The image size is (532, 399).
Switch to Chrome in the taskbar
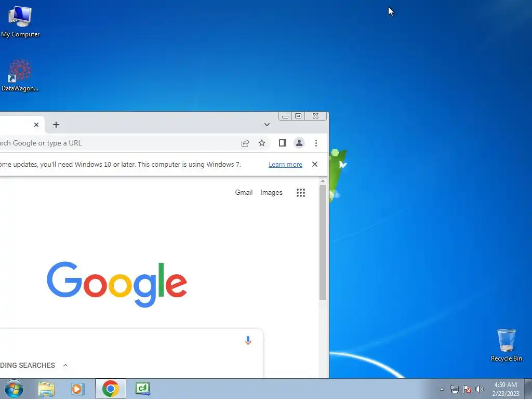click(110, 389)
